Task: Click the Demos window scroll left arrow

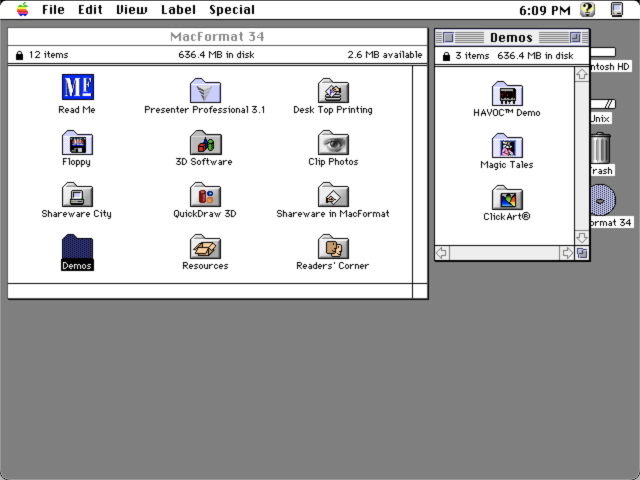Action: pos(442,253)
